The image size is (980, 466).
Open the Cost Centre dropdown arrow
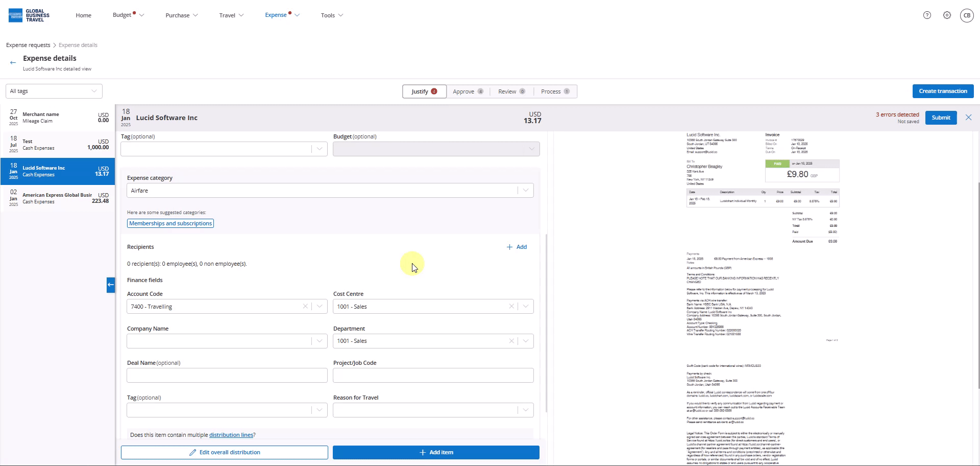coord(526,307)
